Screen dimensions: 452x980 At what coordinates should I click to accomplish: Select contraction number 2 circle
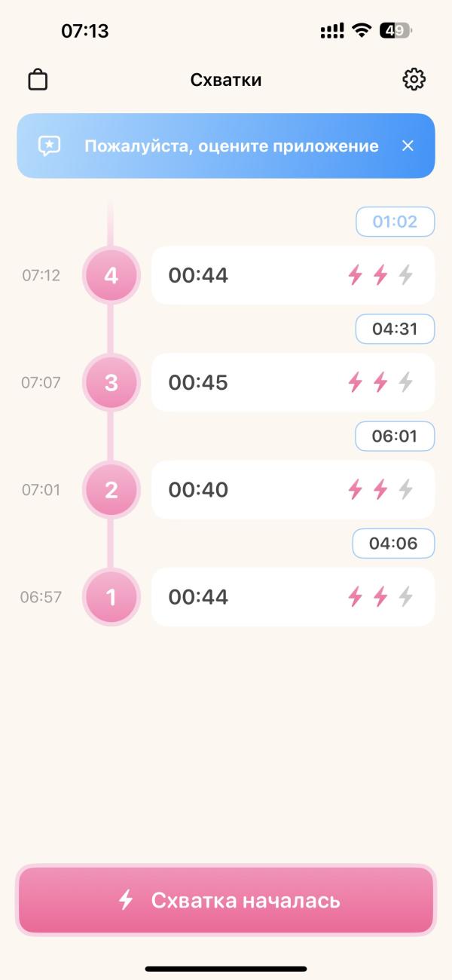[x=111, y=490]
